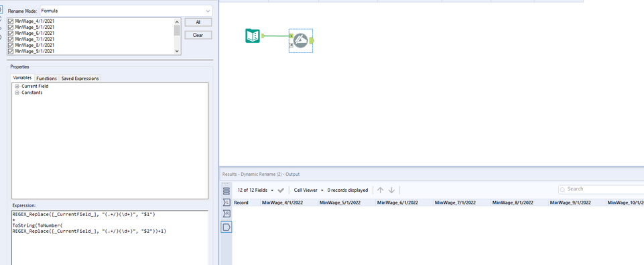Uncheck the MinWage_5/1/2021 field checkbox
The image size is (644, 265).
point(11,27)
